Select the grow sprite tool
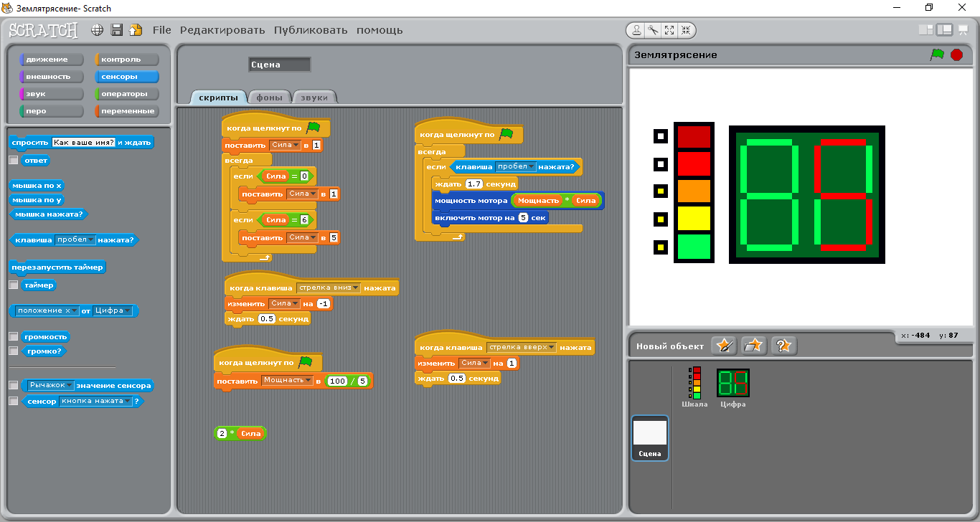 point(669,30)
